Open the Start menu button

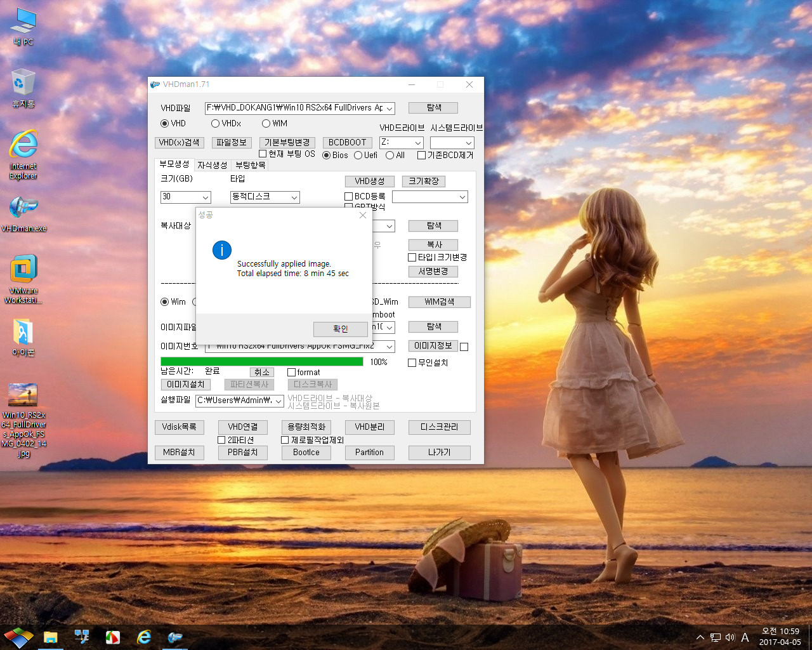[18, 637]
